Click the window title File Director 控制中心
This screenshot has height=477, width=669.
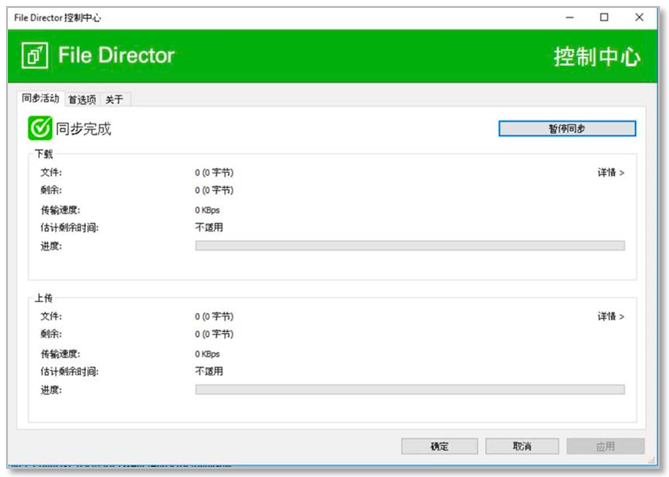point(58,17)
